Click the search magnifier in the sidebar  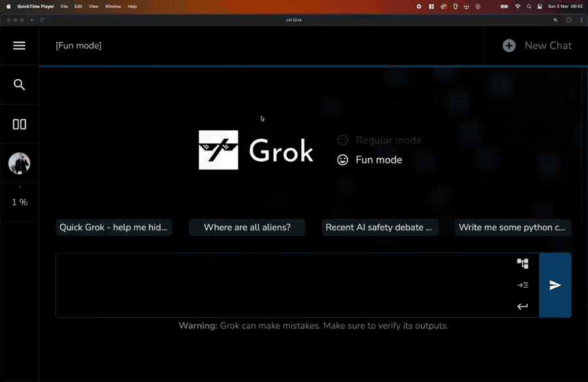point(19,84)
